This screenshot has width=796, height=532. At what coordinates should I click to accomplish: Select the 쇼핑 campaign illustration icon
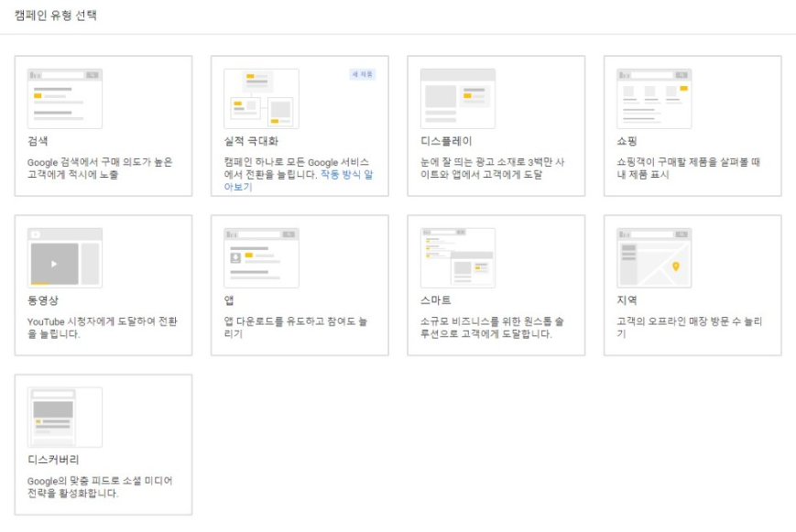[x=654, y=99]
